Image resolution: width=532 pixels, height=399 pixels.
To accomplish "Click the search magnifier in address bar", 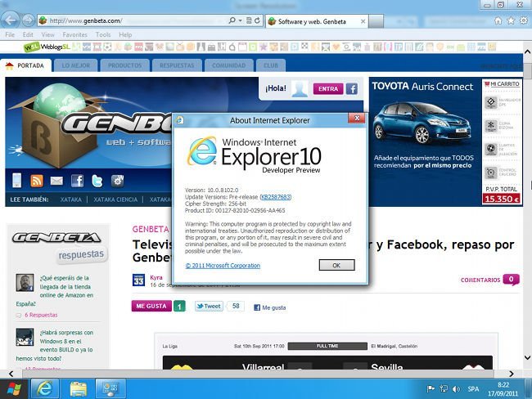I will [x=232, y=20].
